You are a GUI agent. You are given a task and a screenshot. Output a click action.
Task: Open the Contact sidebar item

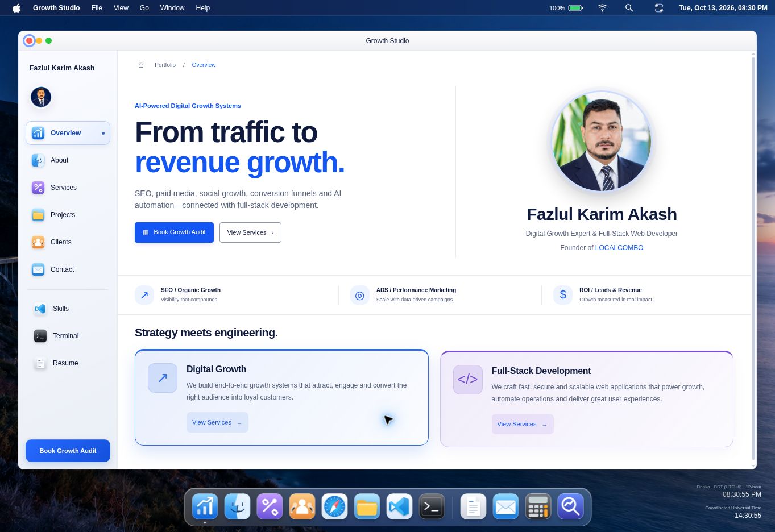tap(68, 269)
